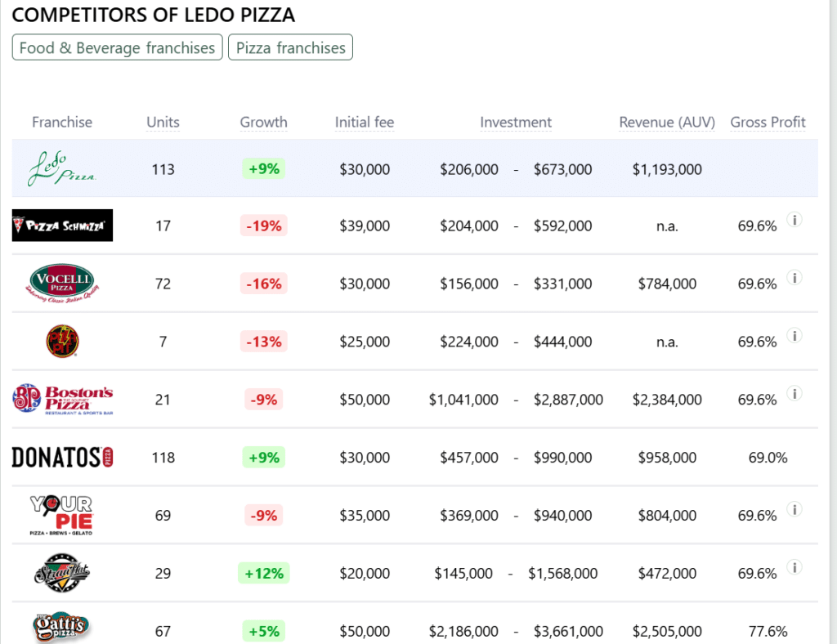Click the Initial fee column header

[364, 122]
